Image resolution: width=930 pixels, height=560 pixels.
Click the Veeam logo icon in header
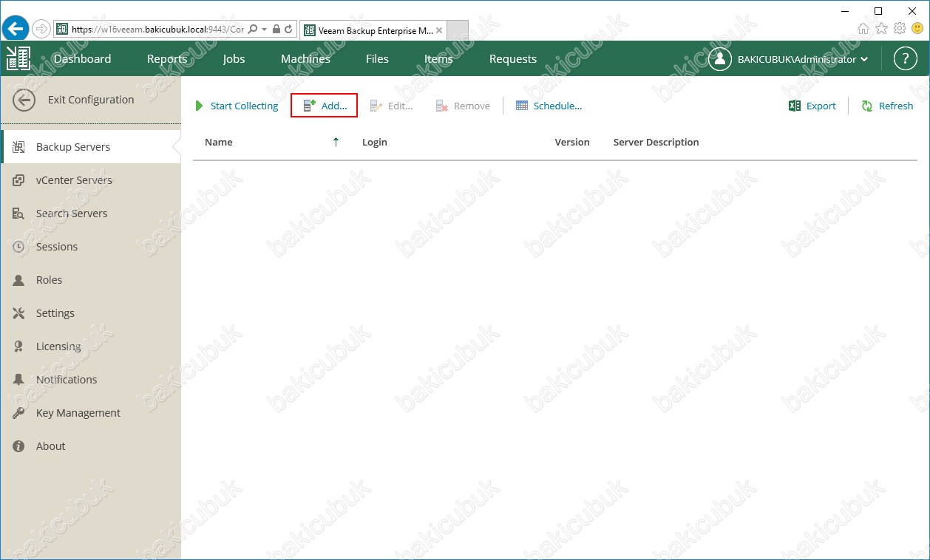pyautogui.click(x=18, y=58)
